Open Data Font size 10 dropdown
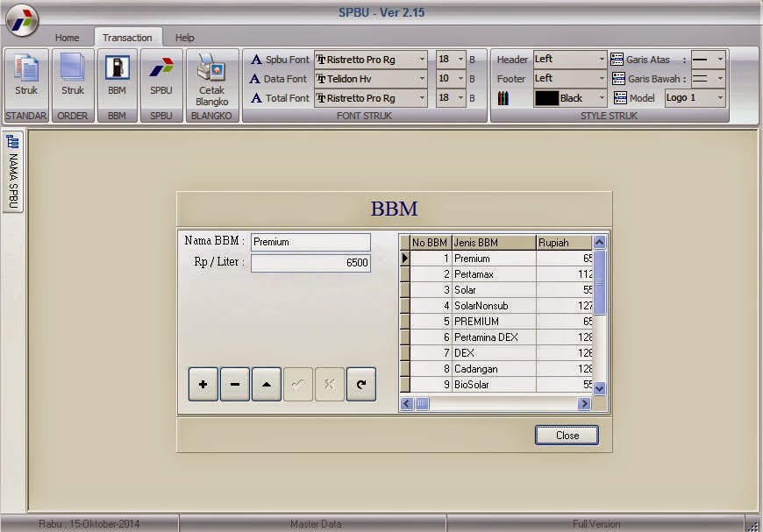 (x=460, y=78)
